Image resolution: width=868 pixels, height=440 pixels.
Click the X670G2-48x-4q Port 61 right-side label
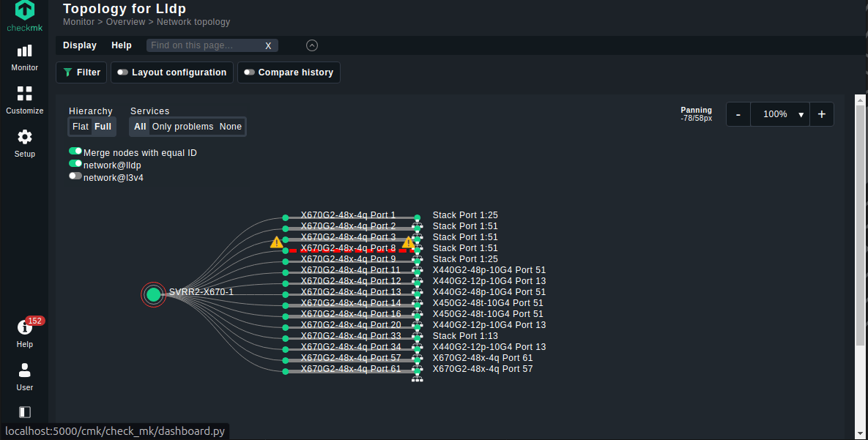[482, 358]
